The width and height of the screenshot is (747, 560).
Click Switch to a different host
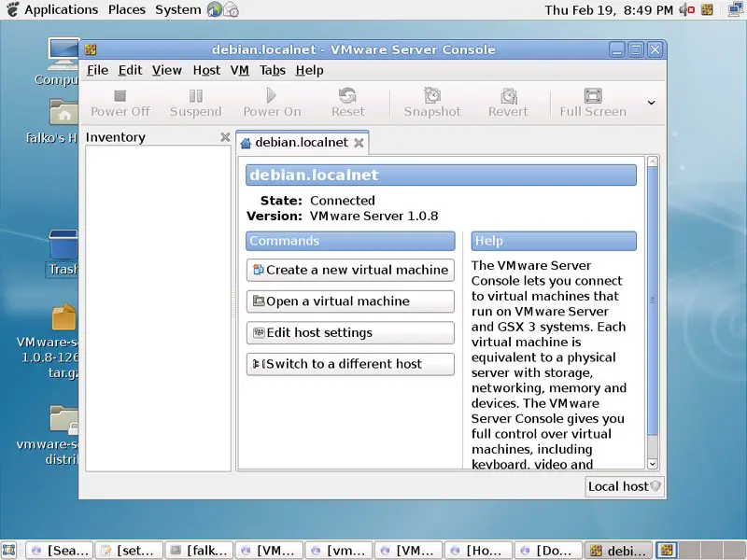[x=350, y=364]
